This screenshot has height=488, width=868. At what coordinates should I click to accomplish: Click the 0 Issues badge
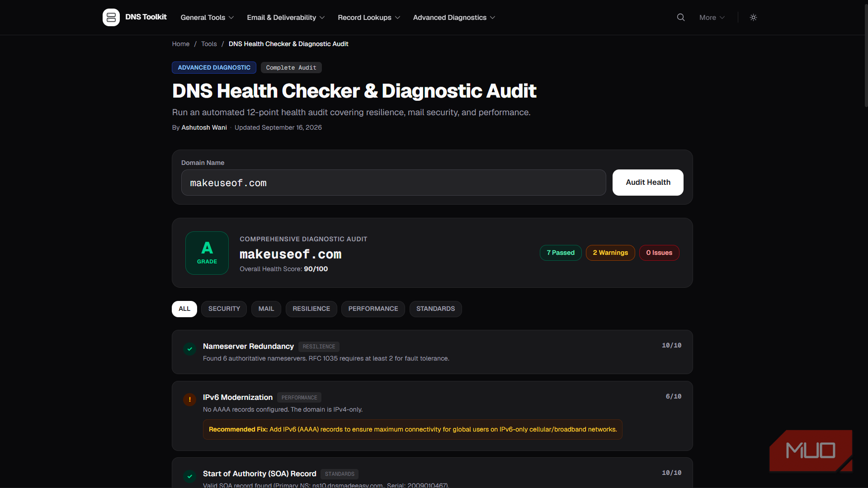pos(659,253)
